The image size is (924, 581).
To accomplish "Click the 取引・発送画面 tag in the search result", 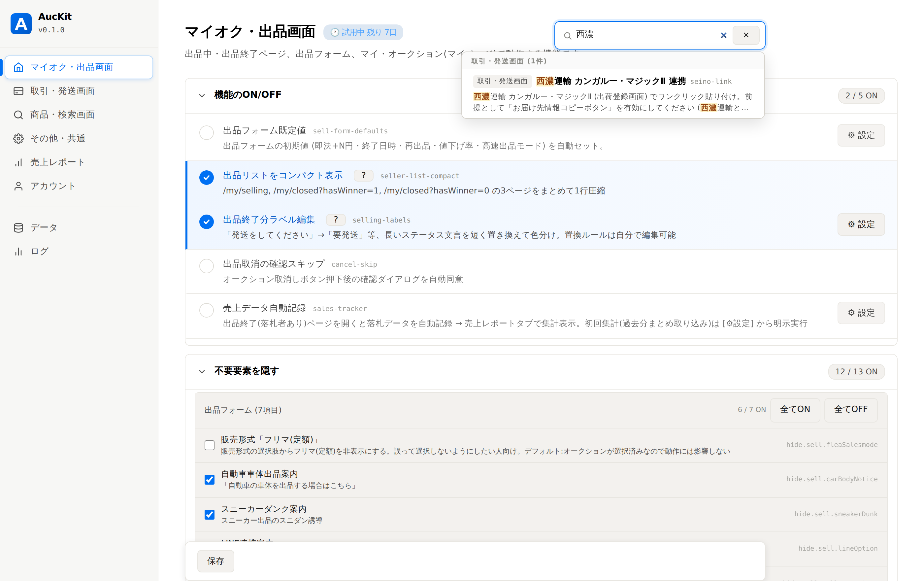I will click(502, 81).
